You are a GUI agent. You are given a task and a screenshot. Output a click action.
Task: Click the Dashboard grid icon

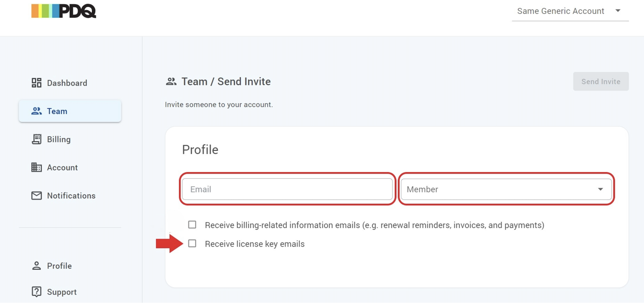36,83
